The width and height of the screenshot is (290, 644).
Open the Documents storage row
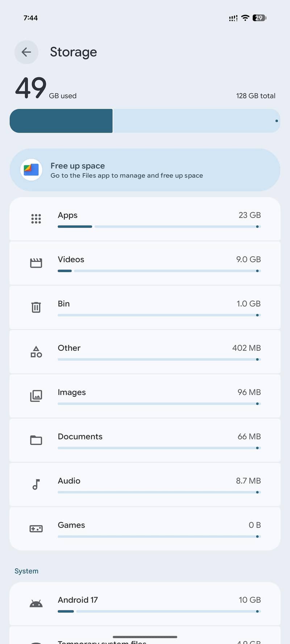[x=145, y=440]
